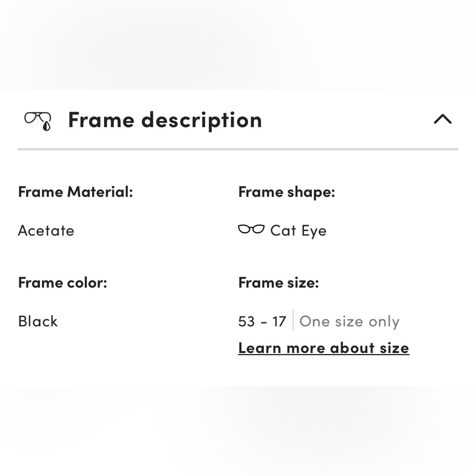Click the 53 lens width number
The width and height of the screenshot is (476, 476).
click(247, 322)
